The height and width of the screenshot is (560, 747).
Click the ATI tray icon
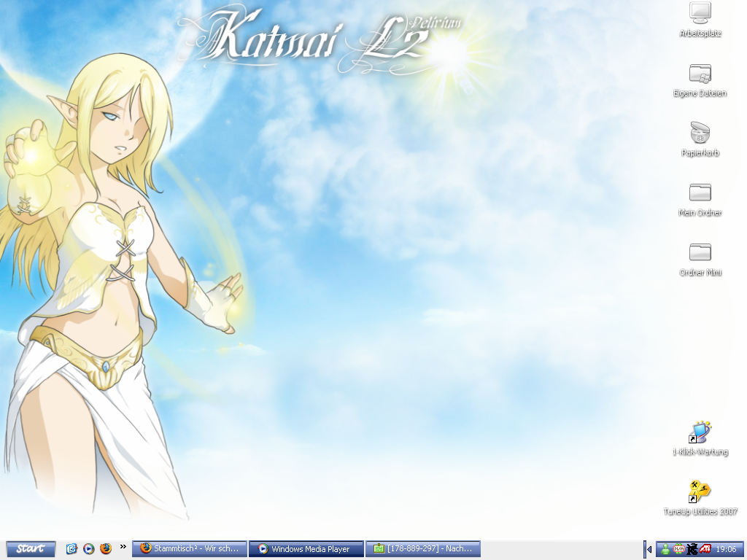(x=705, y=549)
